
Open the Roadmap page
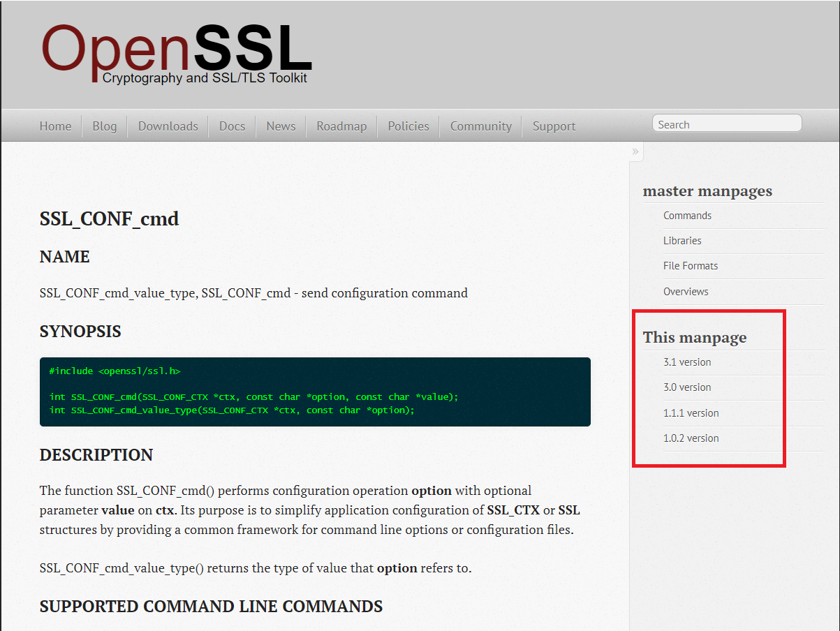(341, 126)
